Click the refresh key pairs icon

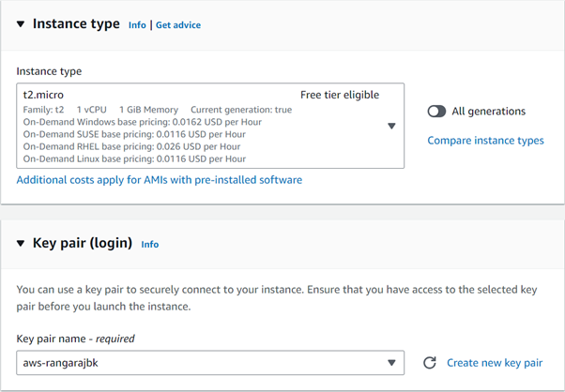(x=430, y=363)
